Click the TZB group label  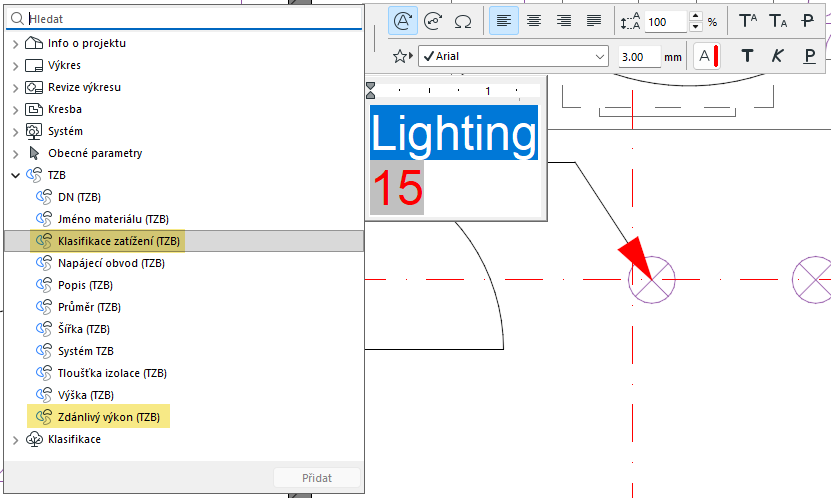(x=57, y=175)
